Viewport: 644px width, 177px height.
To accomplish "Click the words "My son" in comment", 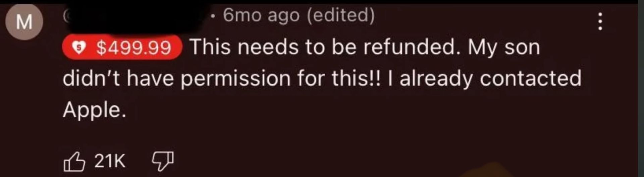I will [504, 48].
